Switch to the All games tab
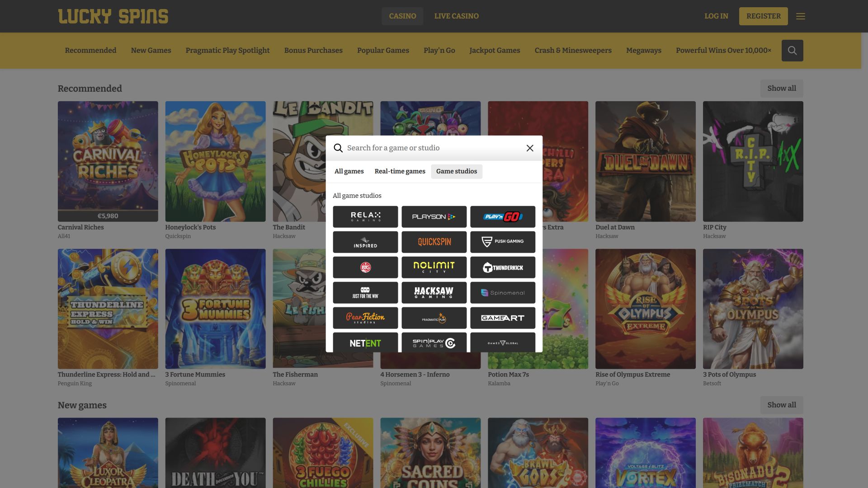This screenshot has width=868, height=488. (349, 171)
